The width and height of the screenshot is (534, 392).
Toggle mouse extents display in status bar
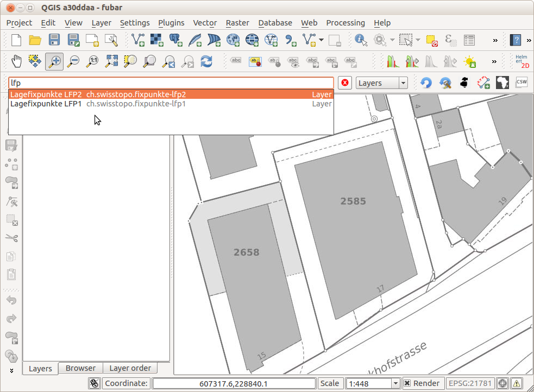tap(95, 383)
